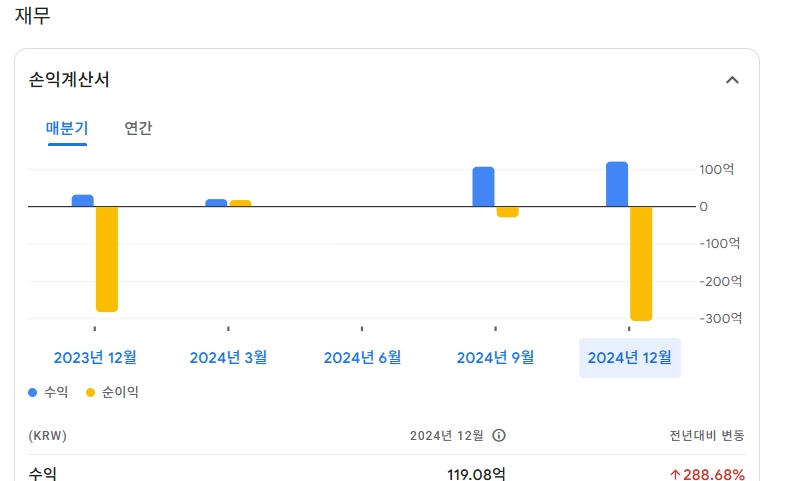The height and width of the screenshot is (481, 791).
Task: Click the 순이익 legend label
Action: pos(120,392)
